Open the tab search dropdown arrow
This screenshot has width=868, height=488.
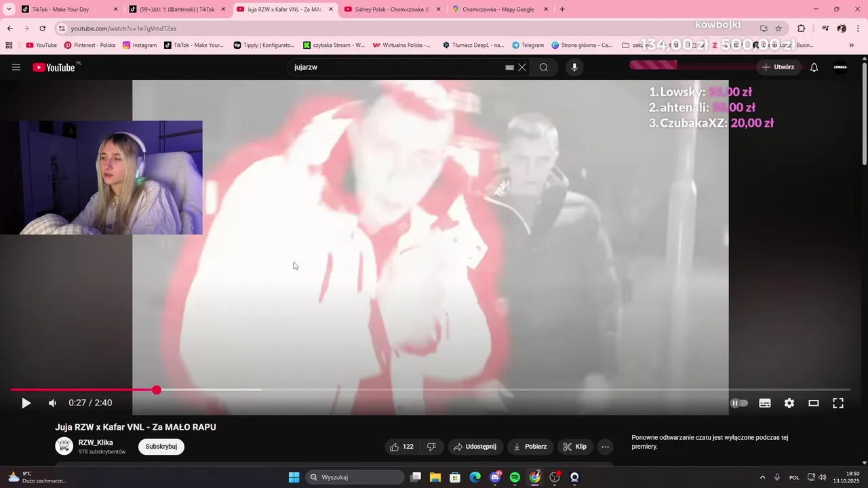[x=9, y=9]
